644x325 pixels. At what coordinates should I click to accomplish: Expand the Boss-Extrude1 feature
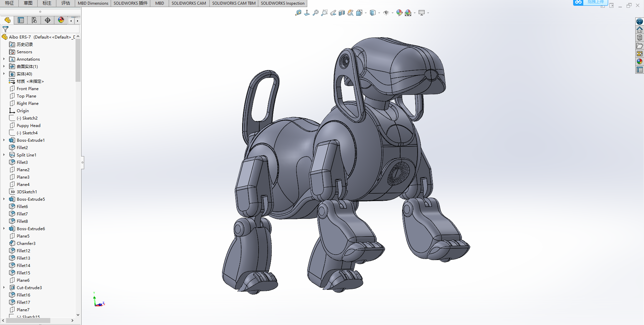pyautogui.click(x=4, y=140)
